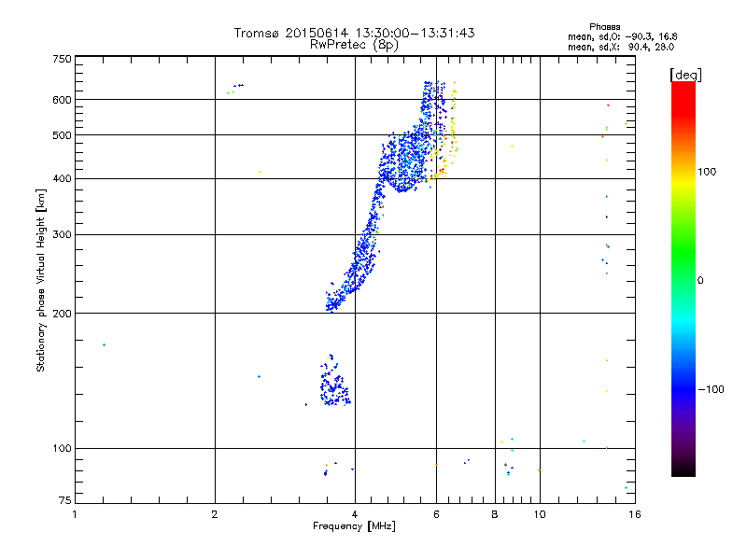
Task: Click the y-axis tick label "600"
Action: pyautogui.click(x=62, y=100)
